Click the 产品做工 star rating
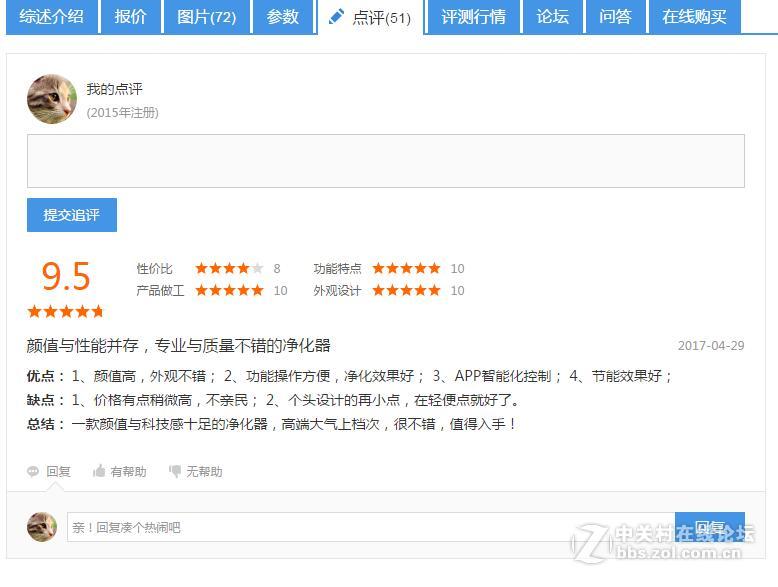The height and width of the screenshot is (587, 778). pyautogui.click(x=229, y=290)
